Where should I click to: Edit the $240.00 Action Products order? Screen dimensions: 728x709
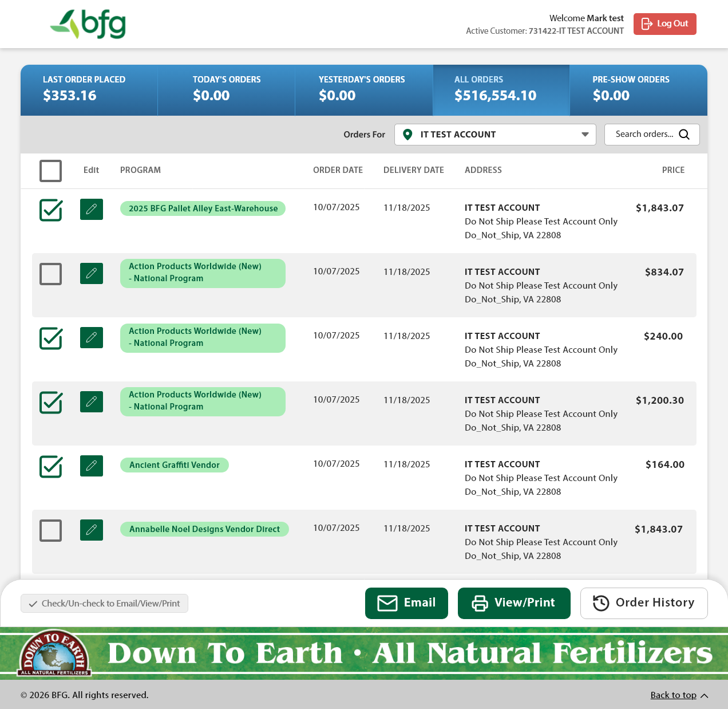pyautogui.click(x=92, y=337)
